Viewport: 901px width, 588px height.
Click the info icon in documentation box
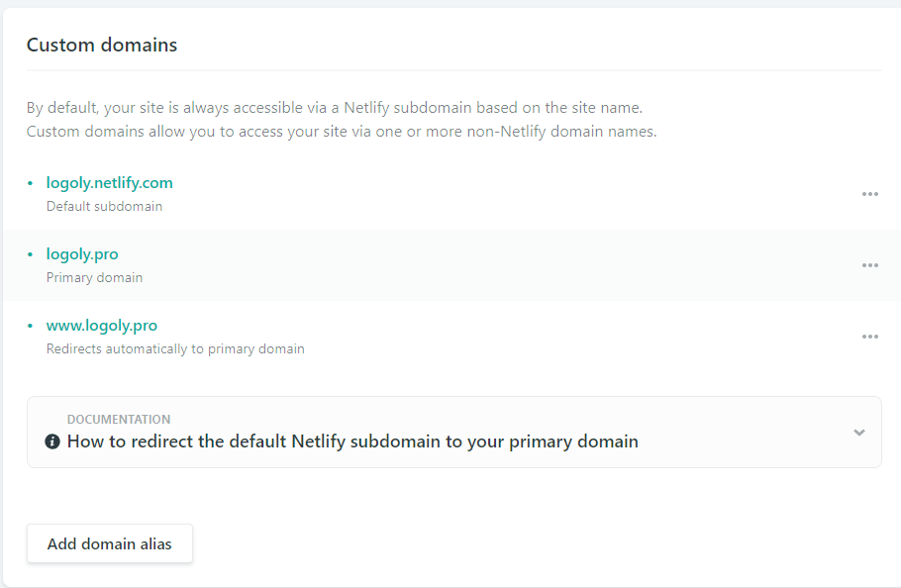(52, 441)
